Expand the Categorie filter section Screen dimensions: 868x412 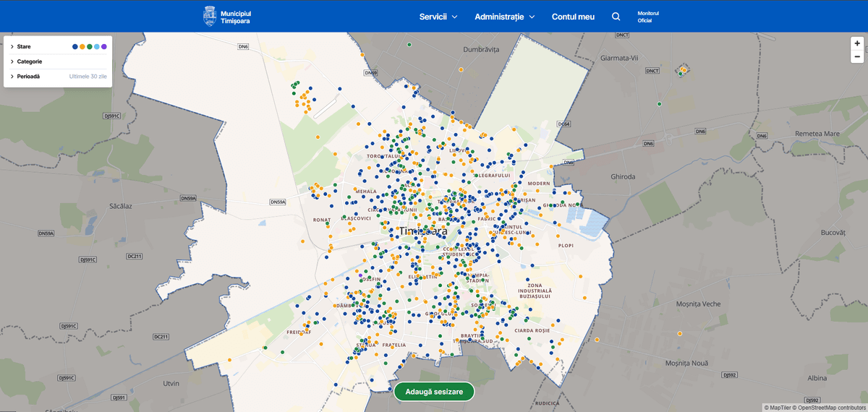29,61
